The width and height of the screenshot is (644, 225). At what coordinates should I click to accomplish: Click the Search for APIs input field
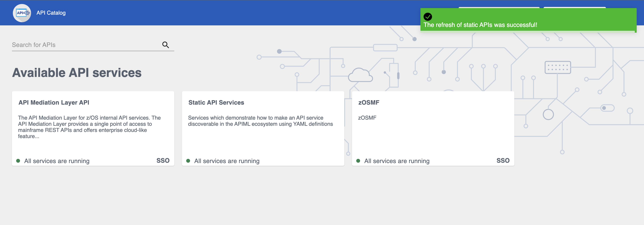click(75, 45)
